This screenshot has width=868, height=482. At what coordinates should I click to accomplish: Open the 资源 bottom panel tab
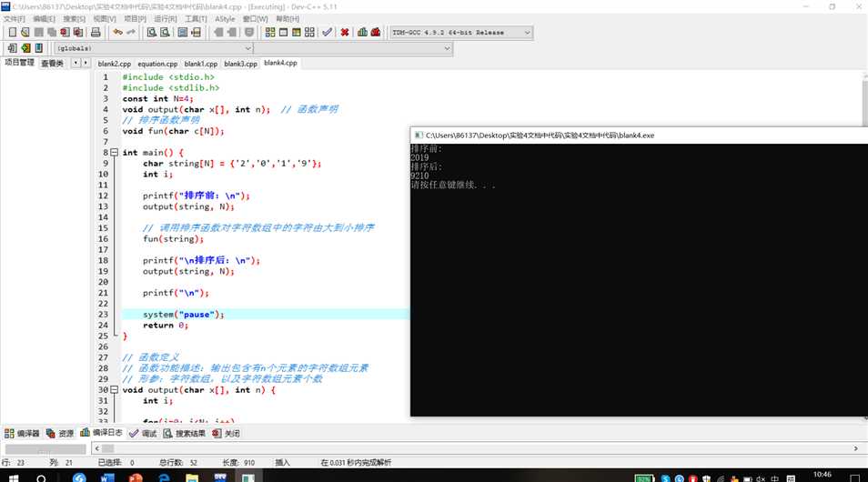coord(60,433)
